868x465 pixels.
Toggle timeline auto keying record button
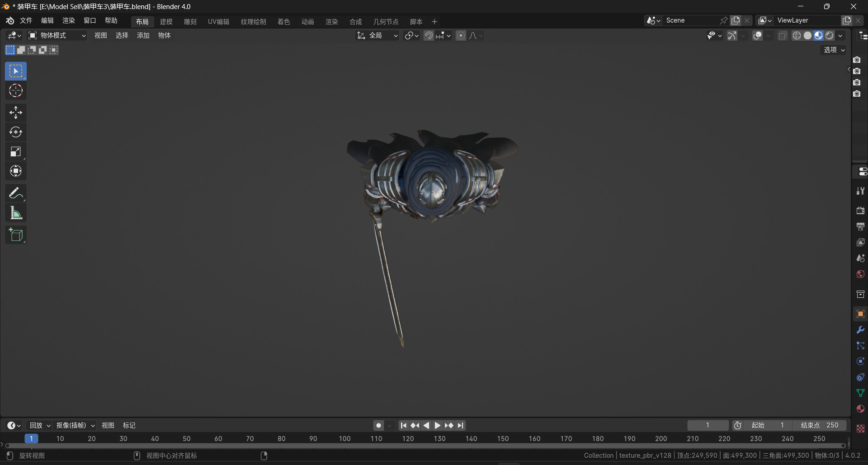tap(379, 425)
